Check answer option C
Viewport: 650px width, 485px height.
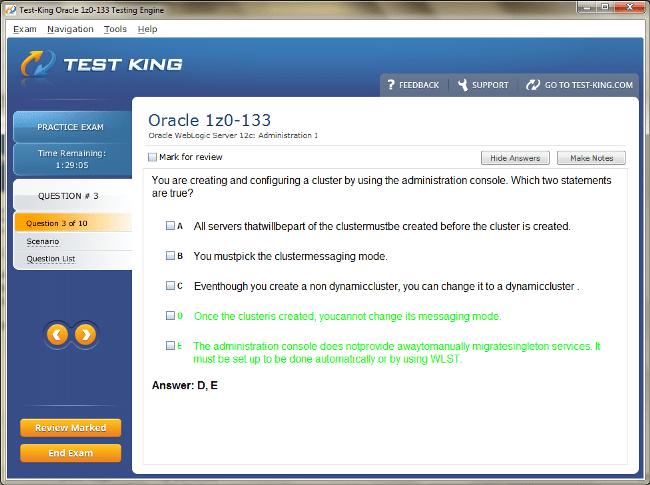coord(170,285)
